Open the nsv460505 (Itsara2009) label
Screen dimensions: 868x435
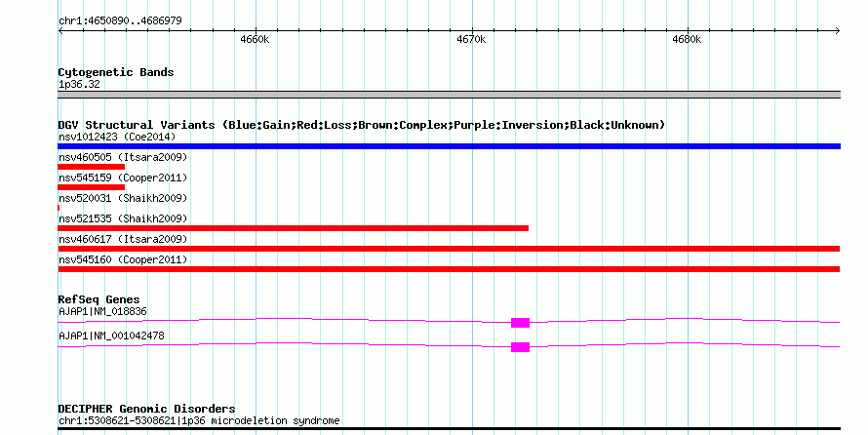(123, 157)
